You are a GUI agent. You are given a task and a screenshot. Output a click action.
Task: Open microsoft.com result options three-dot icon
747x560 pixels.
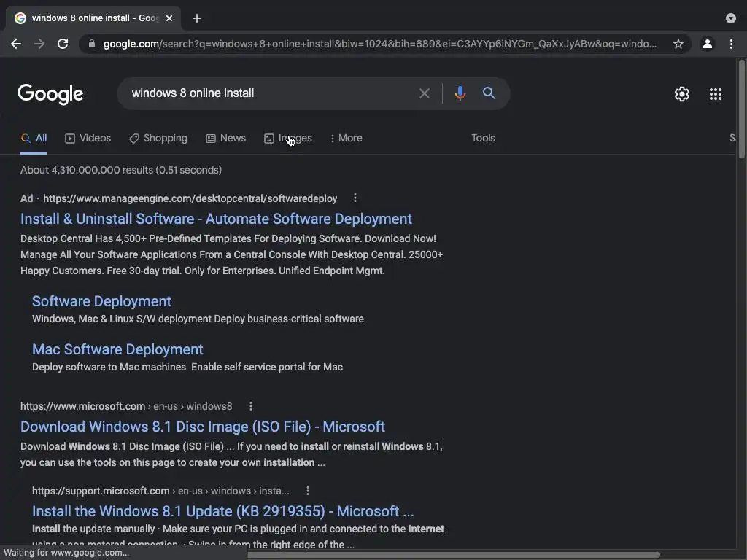click(251, 406)
